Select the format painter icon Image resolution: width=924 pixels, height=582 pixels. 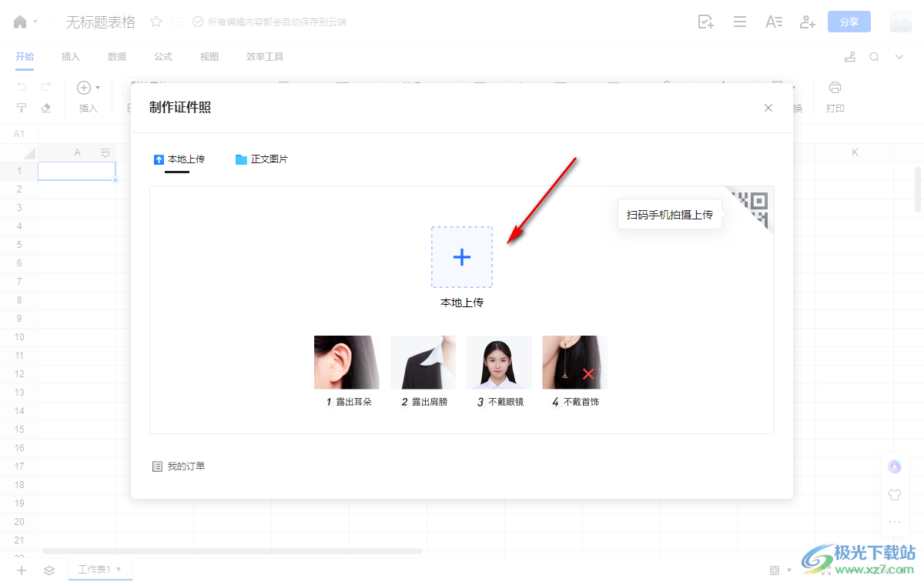22,108
